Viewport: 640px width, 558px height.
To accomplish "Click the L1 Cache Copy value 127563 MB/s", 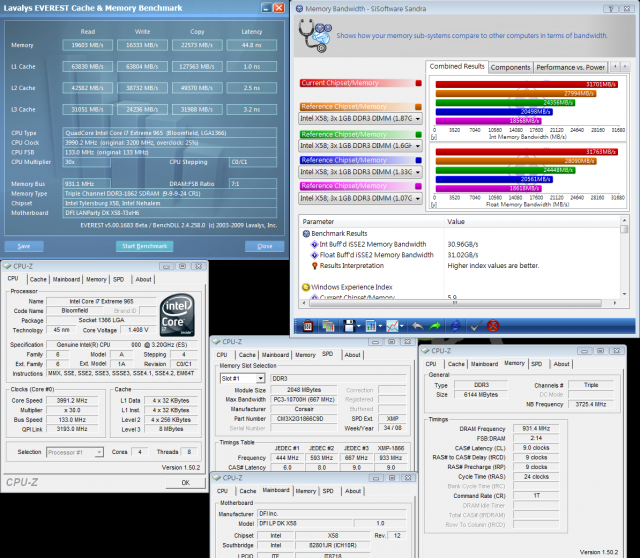I will tap(197, 67).
